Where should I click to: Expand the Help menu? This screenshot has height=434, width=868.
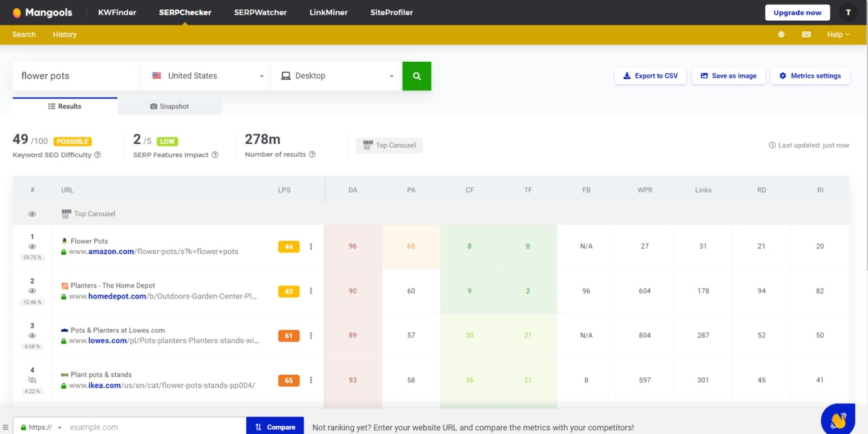(838, 34)
